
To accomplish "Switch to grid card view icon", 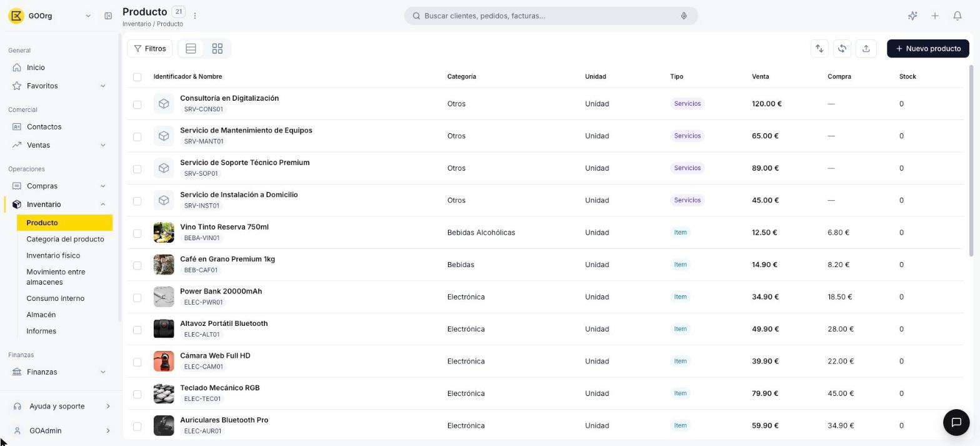I will click(x=217, y=48).
